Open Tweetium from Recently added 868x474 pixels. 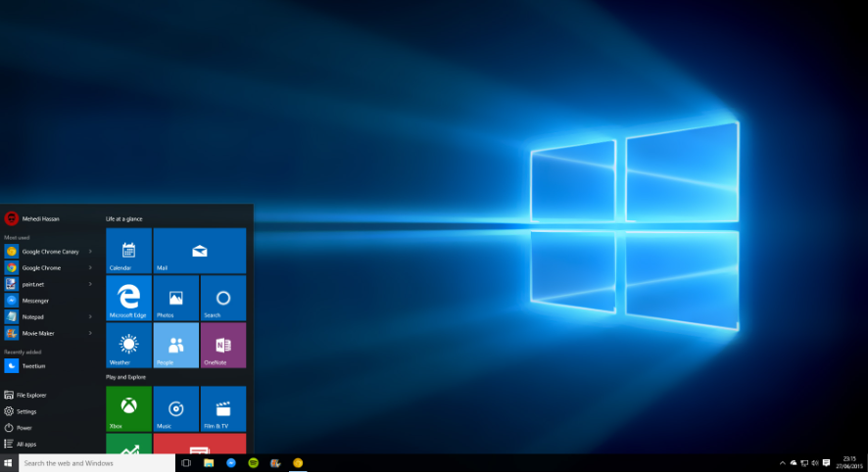(x=34, y=366)
